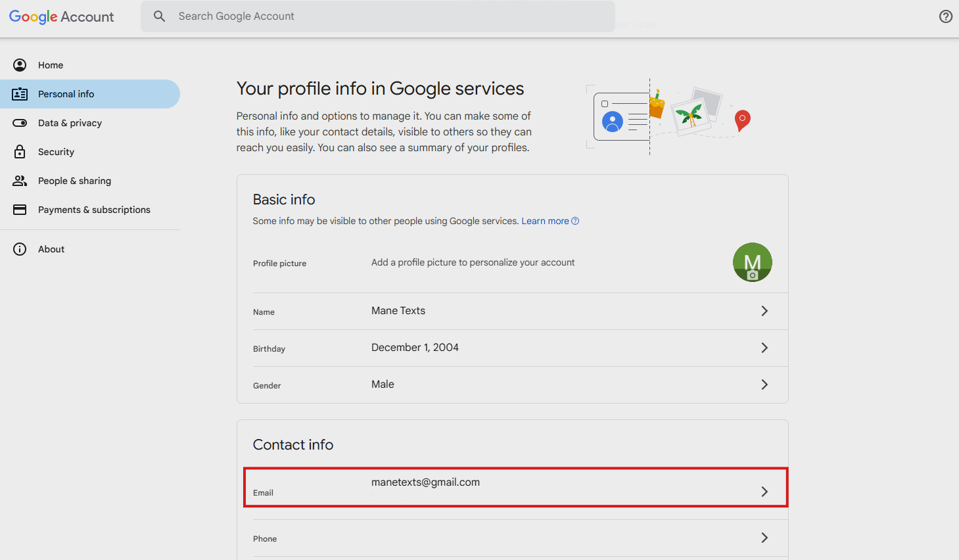959x560 pixels.
Task: Click the Google Account logo
Action: click(x=61, y=16)
